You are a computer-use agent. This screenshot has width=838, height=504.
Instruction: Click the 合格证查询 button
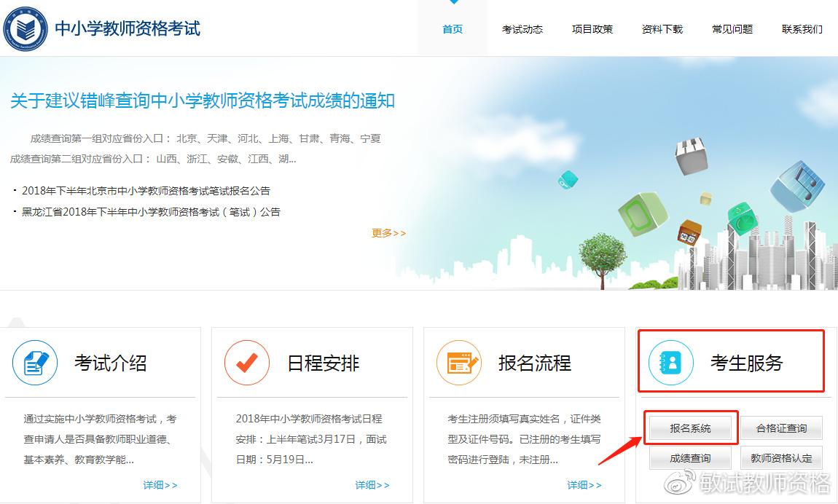tap(782, 428)
